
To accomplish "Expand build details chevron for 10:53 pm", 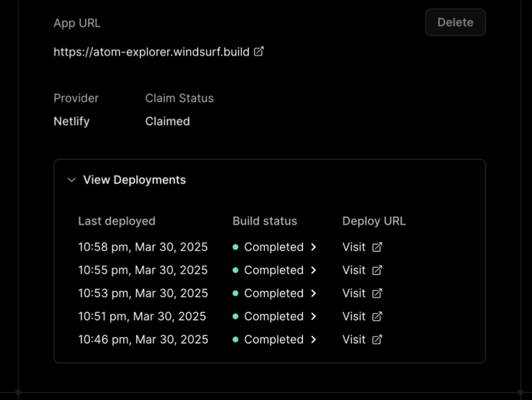I will [313, 294].
